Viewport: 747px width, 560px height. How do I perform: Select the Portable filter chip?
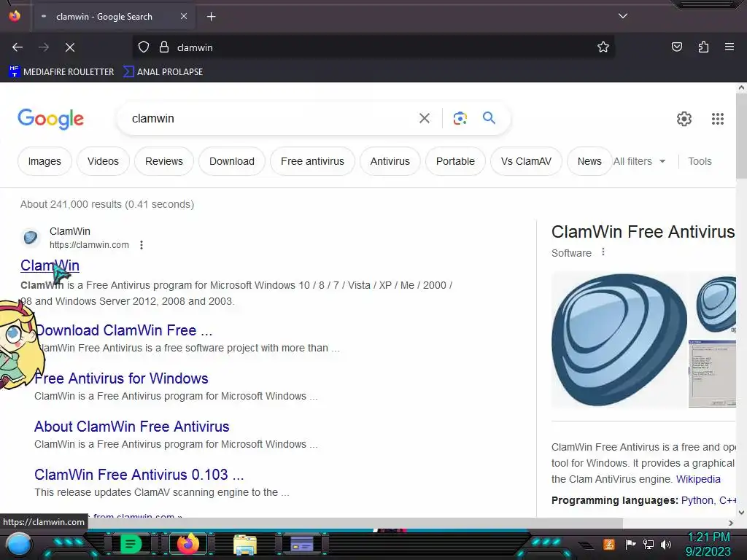coord(455,161)
